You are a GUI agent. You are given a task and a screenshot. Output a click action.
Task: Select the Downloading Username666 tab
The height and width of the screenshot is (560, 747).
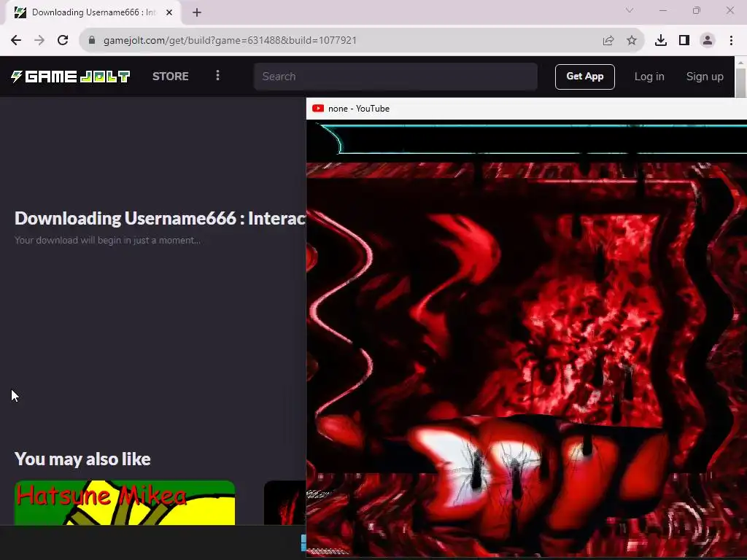click(93, 13)
